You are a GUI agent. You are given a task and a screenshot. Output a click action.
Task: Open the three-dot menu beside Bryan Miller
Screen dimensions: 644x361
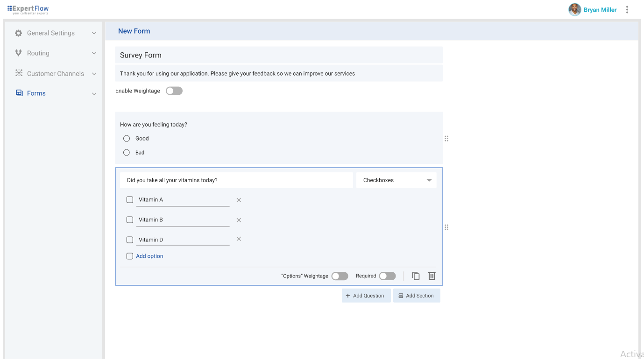click(x=627, y=10)
